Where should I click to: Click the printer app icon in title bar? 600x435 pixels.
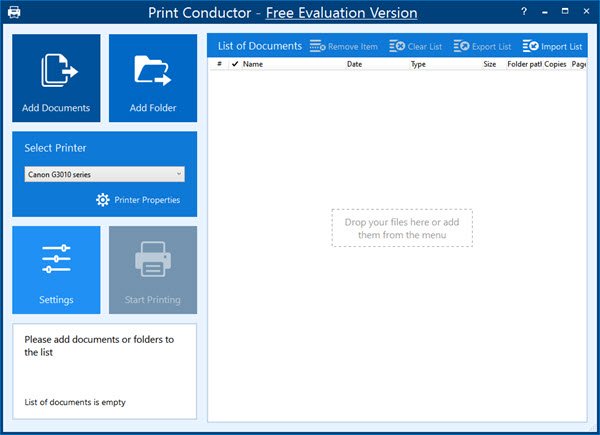click(14, 12)
